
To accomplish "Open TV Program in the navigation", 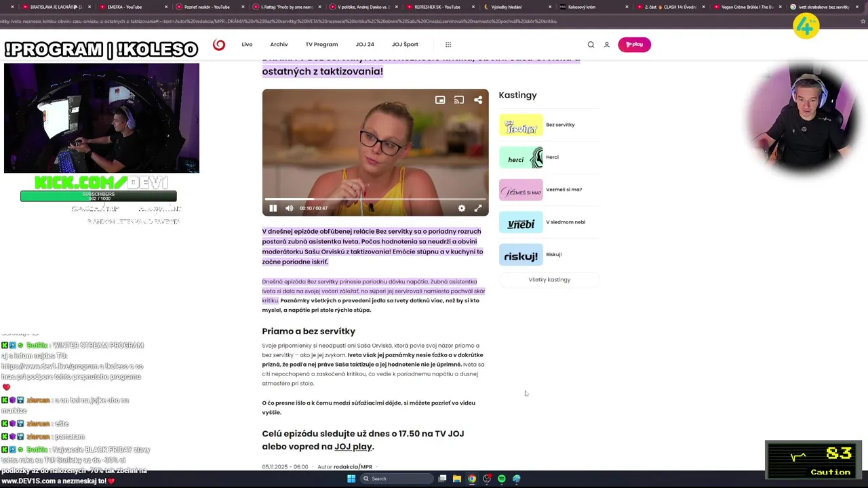I will click(x=321, y=45).
